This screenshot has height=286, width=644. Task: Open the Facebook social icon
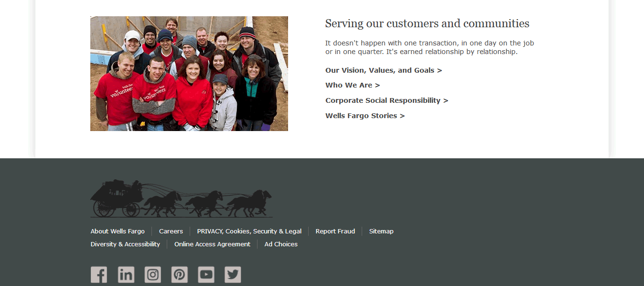coord(99,275)
